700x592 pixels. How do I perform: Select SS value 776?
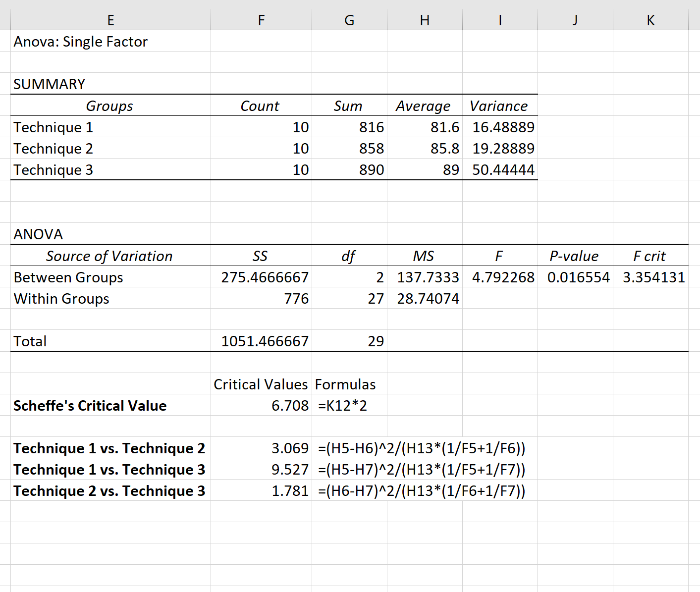(261, 298)
